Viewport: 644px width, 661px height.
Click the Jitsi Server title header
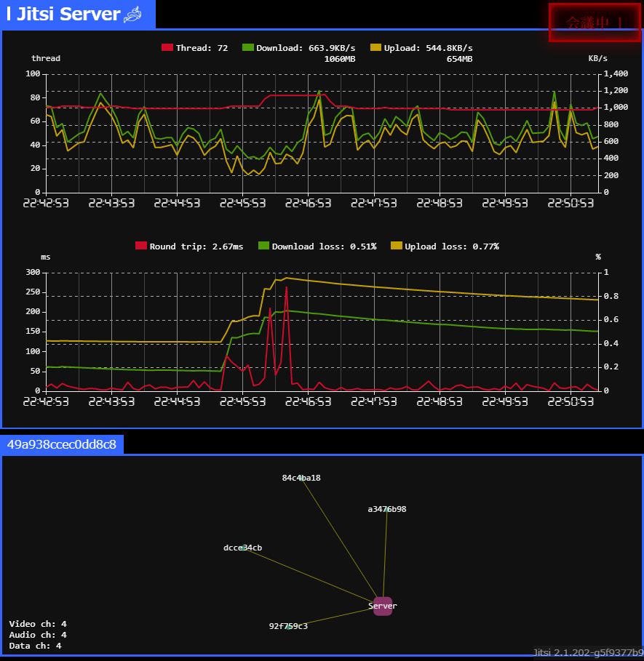78,15
